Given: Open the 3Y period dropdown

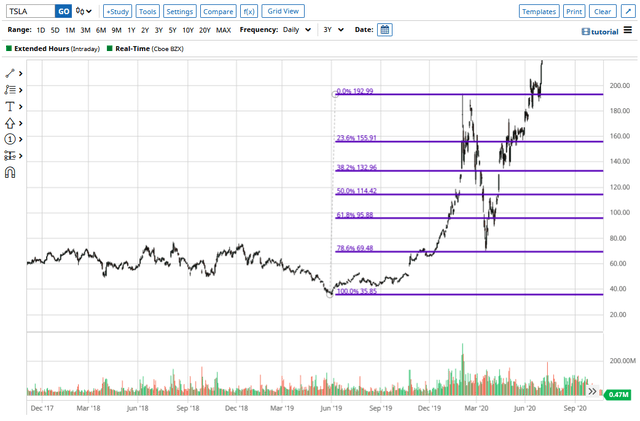Looking at the screenshot, I should (x=333, y=30).
